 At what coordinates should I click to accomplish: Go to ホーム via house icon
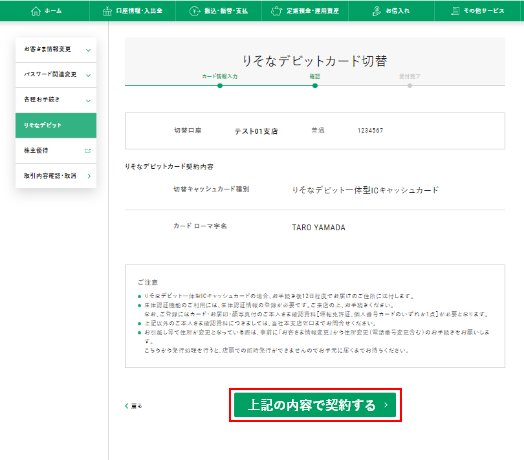(x=36, y=11)
